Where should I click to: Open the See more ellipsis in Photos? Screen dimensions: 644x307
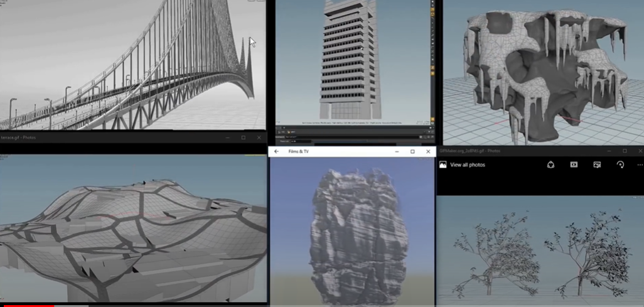640,164
